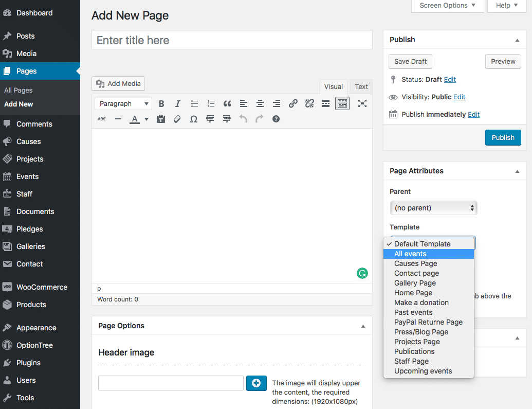Insert a horizontal line
This screenshot has height=409, width=532.
coord(118,119)
